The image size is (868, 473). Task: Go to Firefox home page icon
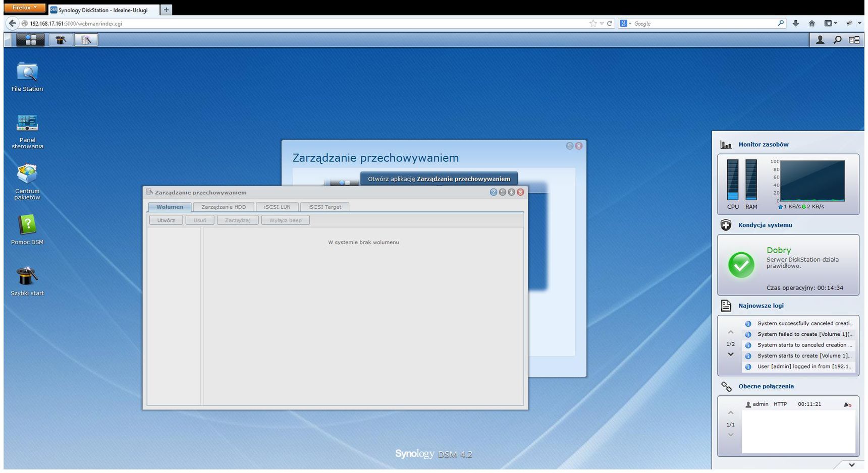tap(812, 24)
